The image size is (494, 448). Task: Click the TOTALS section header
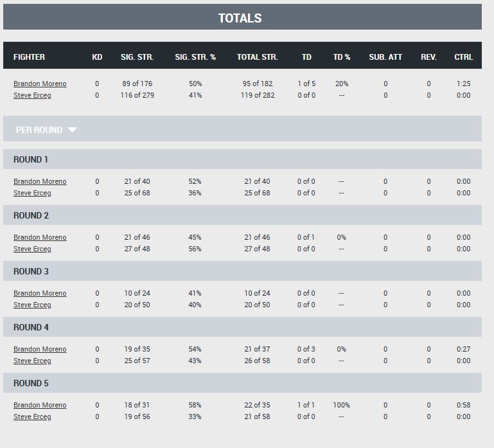[x=242, y=17]
